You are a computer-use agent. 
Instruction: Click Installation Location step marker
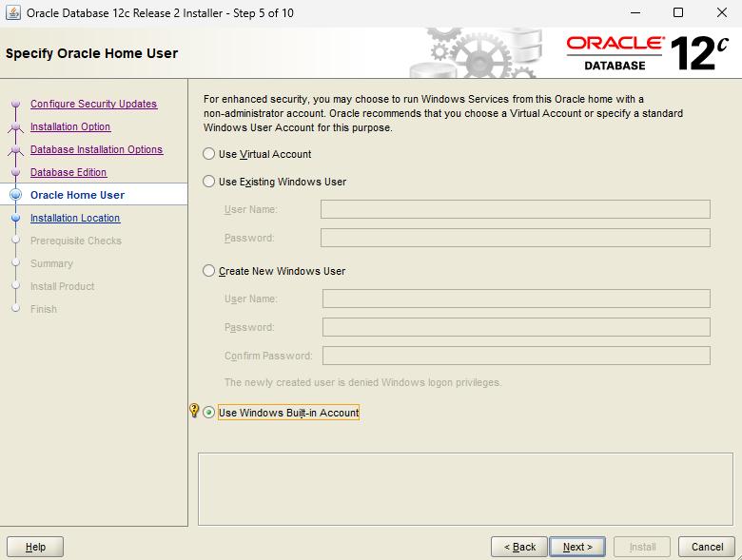[x=15, y=218]
